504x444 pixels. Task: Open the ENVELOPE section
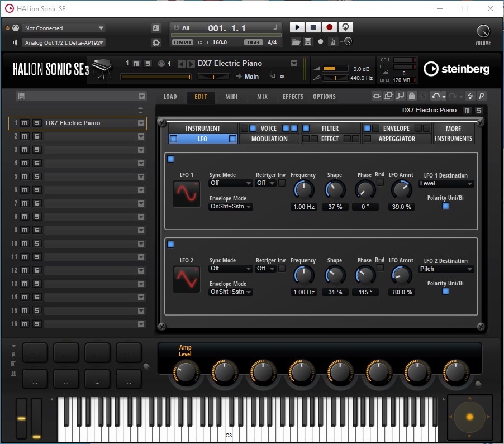point(396,128)
